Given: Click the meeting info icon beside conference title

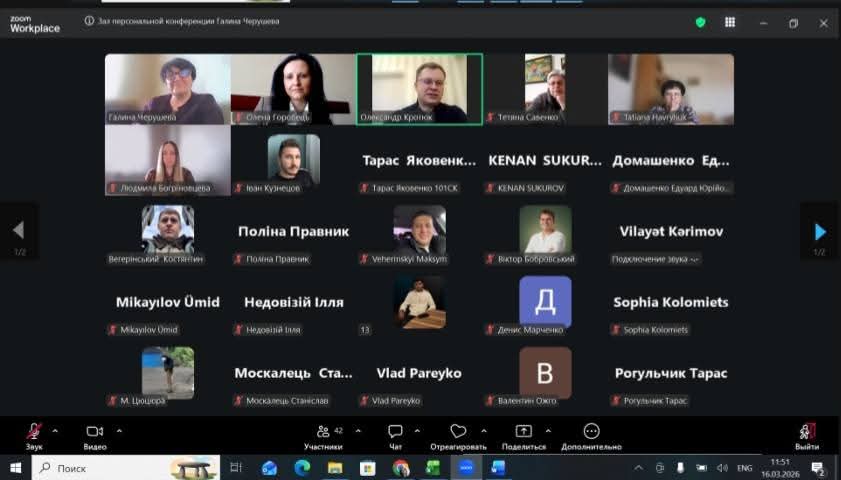Looking at the screenshot, I should [90, 21].
